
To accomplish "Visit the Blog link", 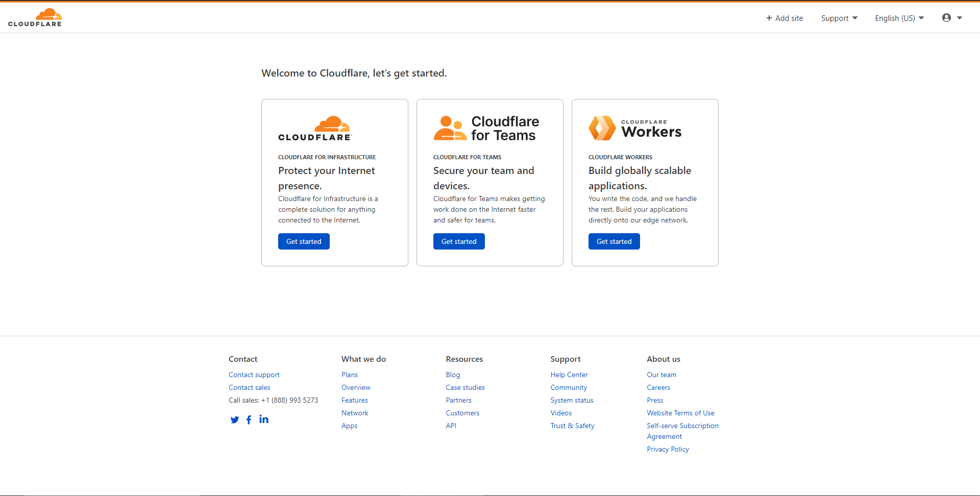I will coord(453,375).
